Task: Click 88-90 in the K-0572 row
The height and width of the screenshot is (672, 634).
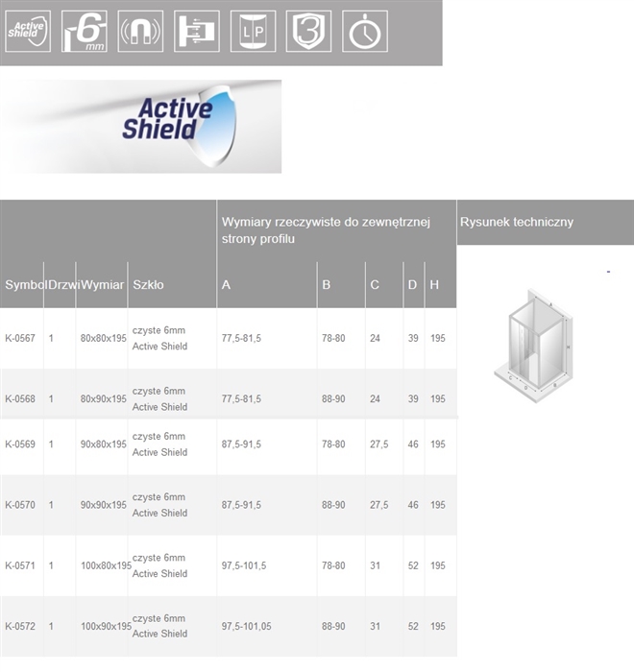Action: click(333, 626)
